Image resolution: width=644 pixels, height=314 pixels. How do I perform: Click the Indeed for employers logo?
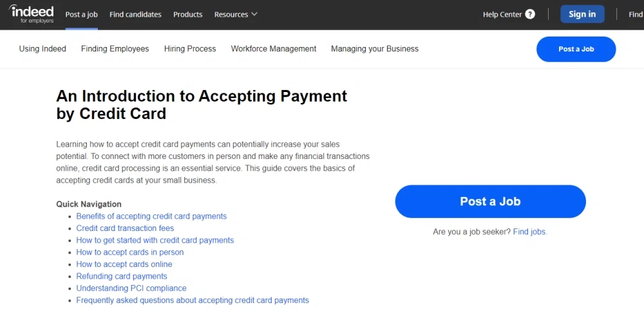pos(31,14)
